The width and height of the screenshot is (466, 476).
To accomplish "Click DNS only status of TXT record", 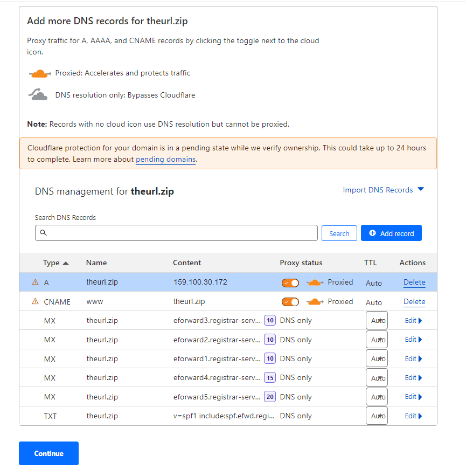I will [x=296, y=416].
